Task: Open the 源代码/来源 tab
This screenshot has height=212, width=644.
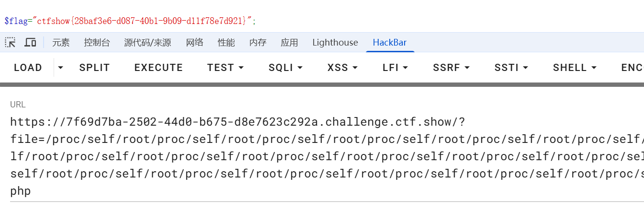Action: (147, 43)
